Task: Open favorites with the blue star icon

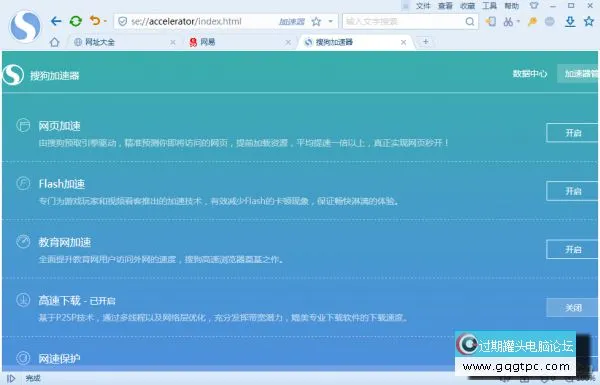Action: tap(589, 21)
